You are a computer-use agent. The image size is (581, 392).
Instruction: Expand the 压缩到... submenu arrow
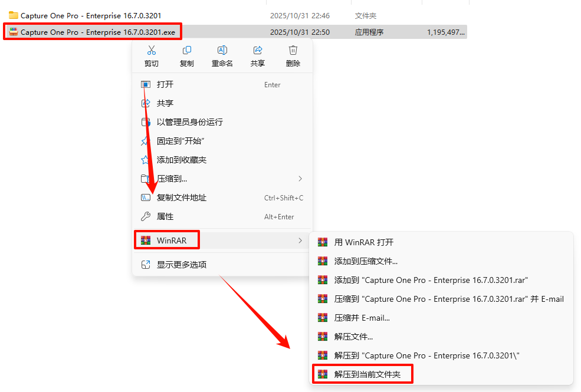(300, 179)
